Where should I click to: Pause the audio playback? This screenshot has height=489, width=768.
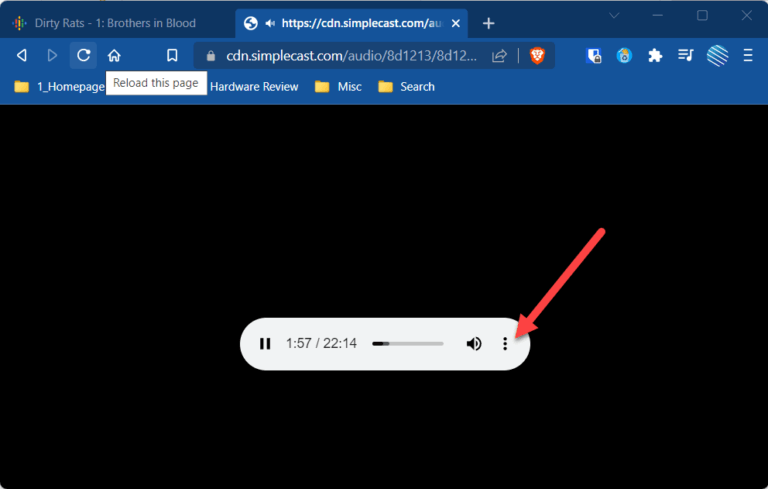click(x=265, y=344)
